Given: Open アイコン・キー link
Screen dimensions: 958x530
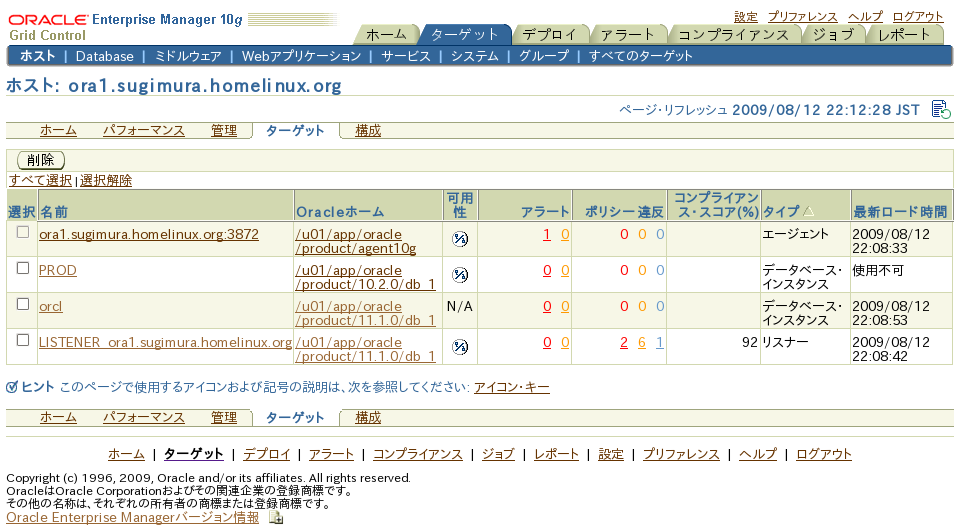Looking at the screenshot, I should coord(511,387).
